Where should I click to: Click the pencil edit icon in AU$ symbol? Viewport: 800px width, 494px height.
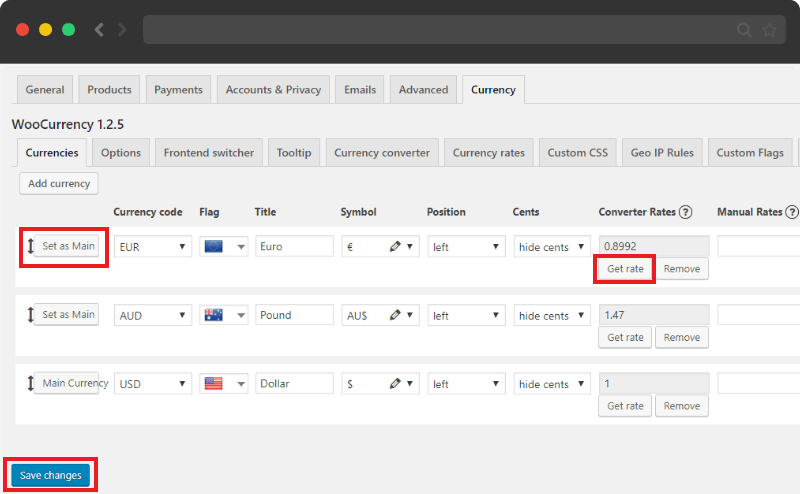click(395, 315)
